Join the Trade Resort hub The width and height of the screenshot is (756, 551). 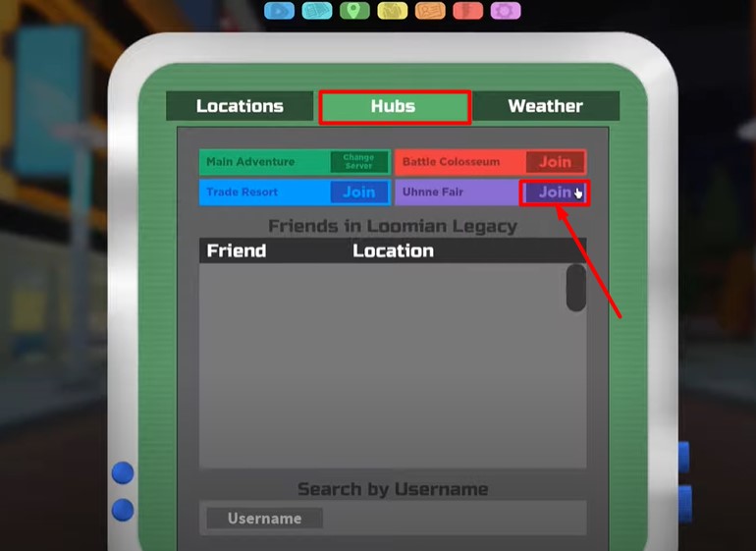point(359,193)
